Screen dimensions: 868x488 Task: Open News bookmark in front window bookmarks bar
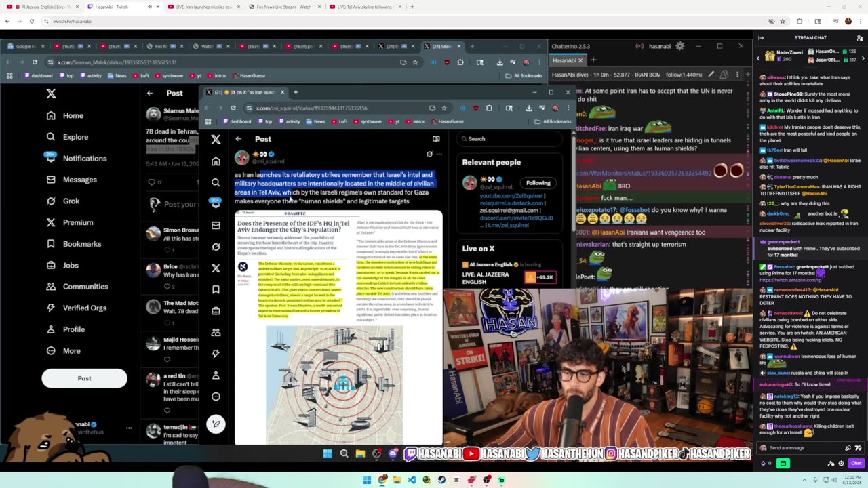coord(315,121)
